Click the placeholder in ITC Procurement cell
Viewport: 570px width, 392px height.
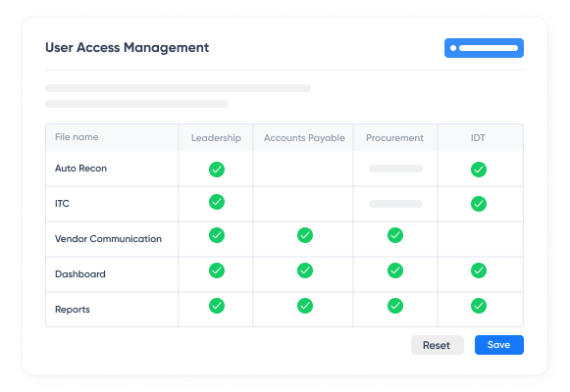click(395, 204)
